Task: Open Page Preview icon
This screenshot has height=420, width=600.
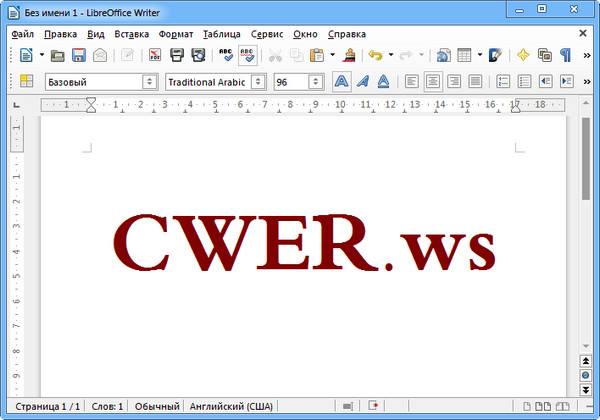Action: point(198,55)
